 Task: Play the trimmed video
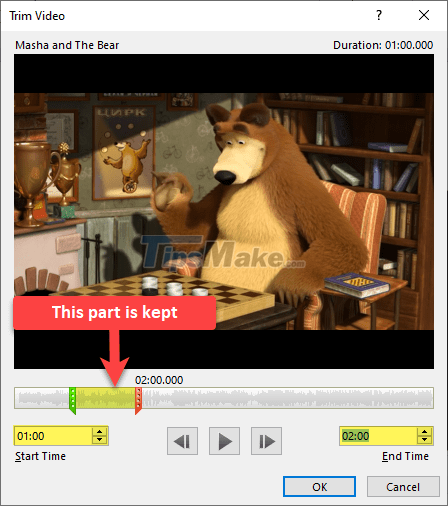click(x=224, y=441)
